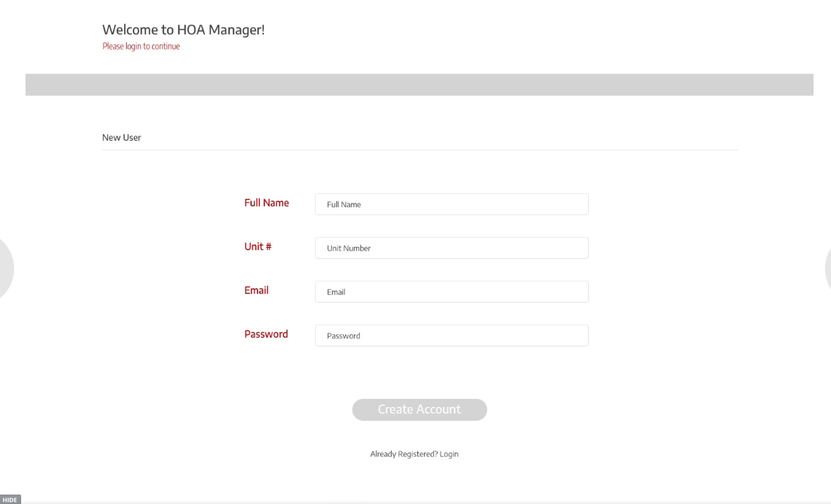Open the Already Registered? Login link
831x504 pixels.
coord(414,454)
